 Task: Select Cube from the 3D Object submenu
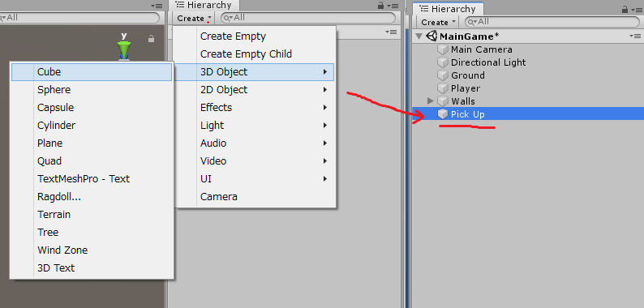91,72
